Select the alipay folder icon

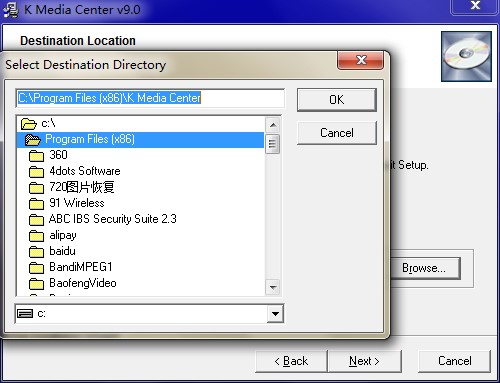(36, 236)
